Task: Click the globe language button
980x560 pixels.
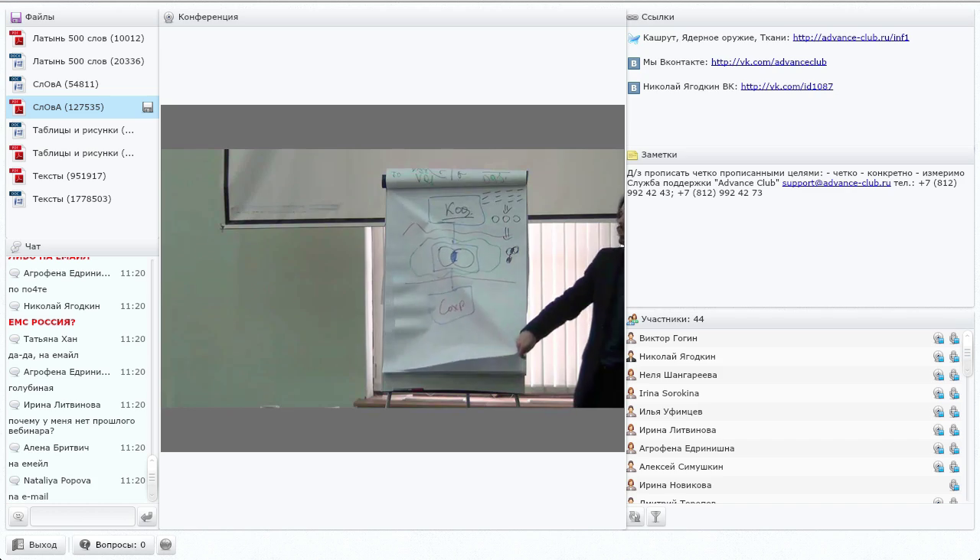Action: [x=165, y=545]
